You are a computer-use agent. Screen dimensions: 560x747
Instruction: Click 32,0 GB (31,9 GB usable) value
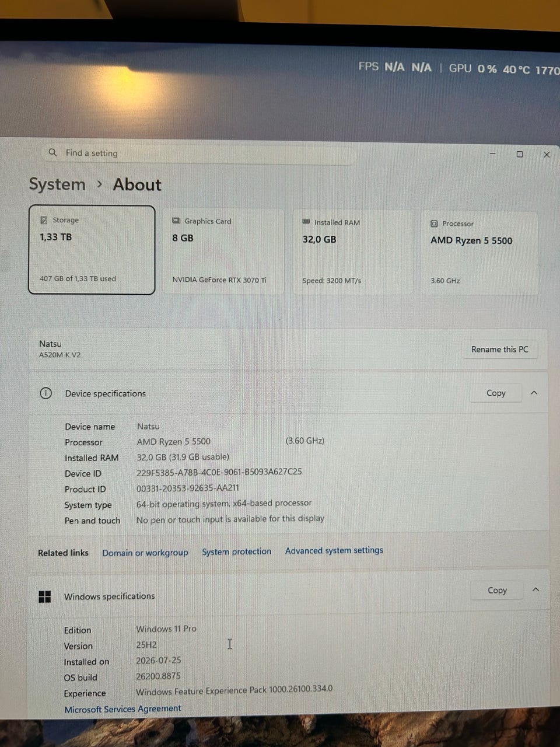[x=183, y=457]
